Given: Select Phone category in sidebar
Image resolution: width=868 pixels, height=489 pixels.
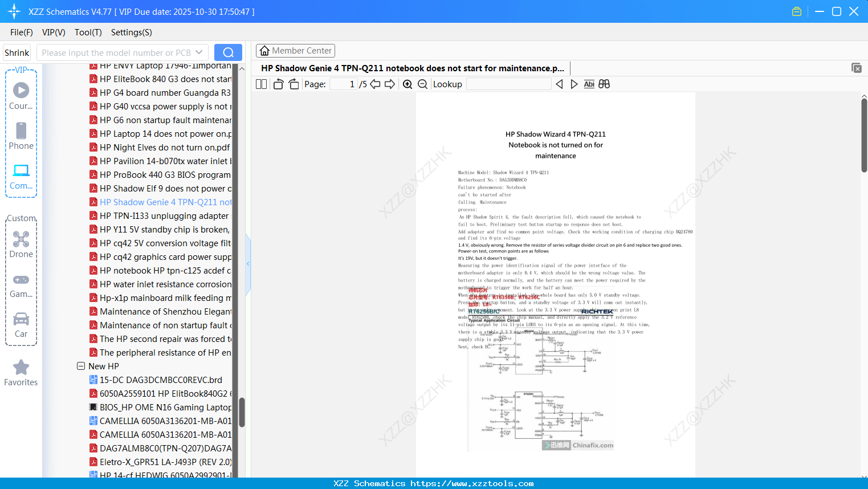Looking at the screenshot, I should [21, 136].
